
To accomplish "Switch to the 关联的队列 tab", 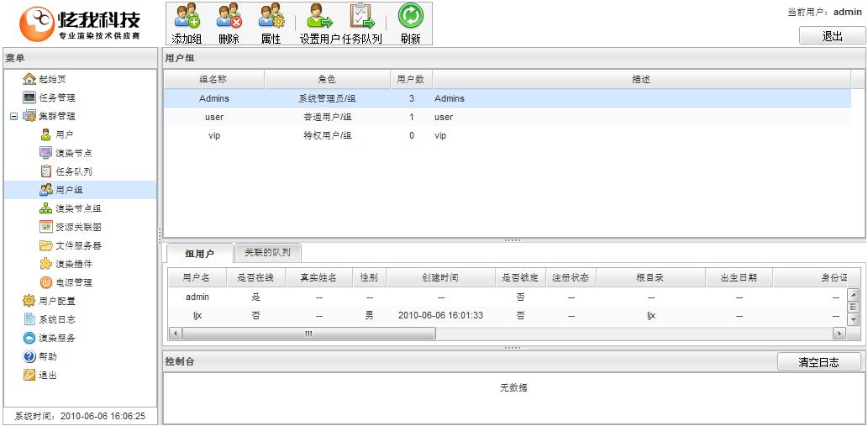I will click(268, 252).
